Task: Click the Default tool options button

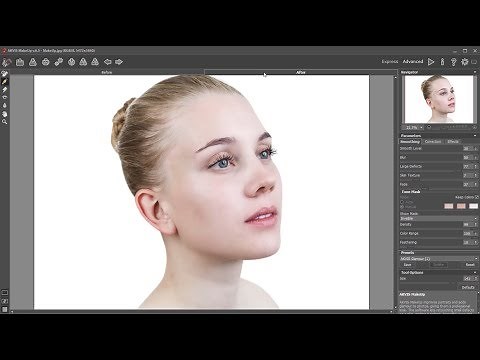Action: [468, 287]
